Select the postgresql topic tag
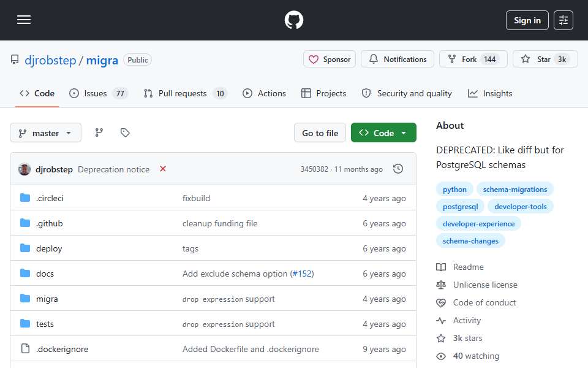 [x=460, y=207]
